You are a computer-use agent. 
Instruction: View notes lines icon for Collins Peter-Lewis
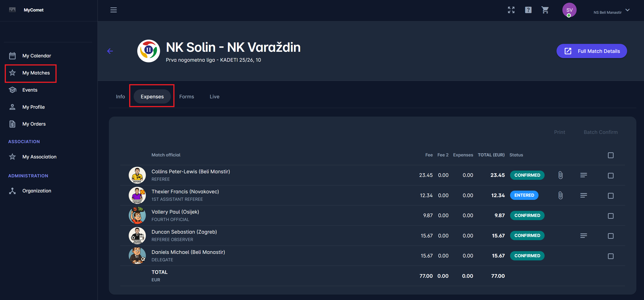pos(584,175)
